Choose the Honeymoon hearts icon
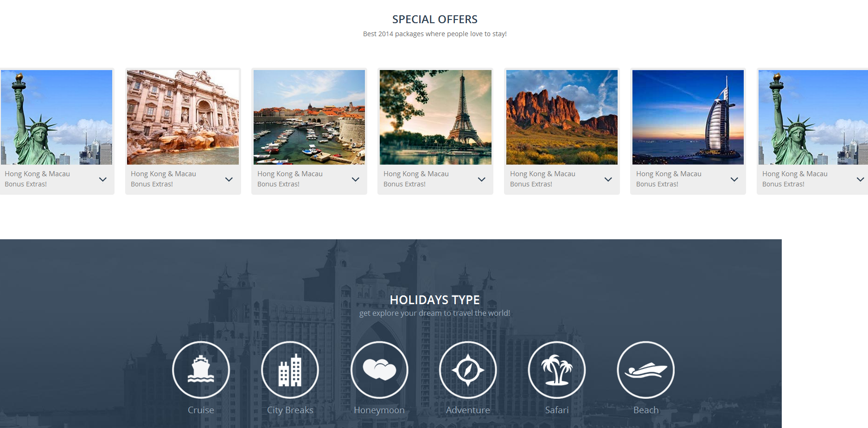 pyautogui.click(x=379, y=370)
